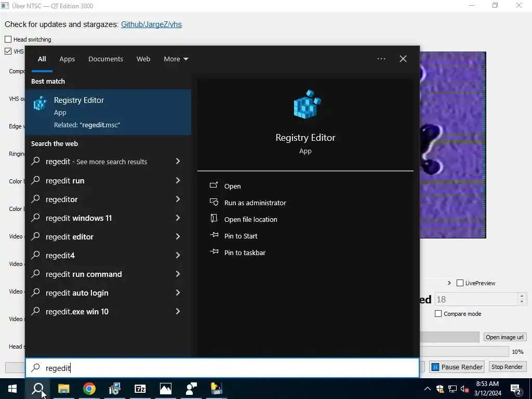Click the Open action icon
Viewport: 532px width, 399px height.
[x=214, y=185]
